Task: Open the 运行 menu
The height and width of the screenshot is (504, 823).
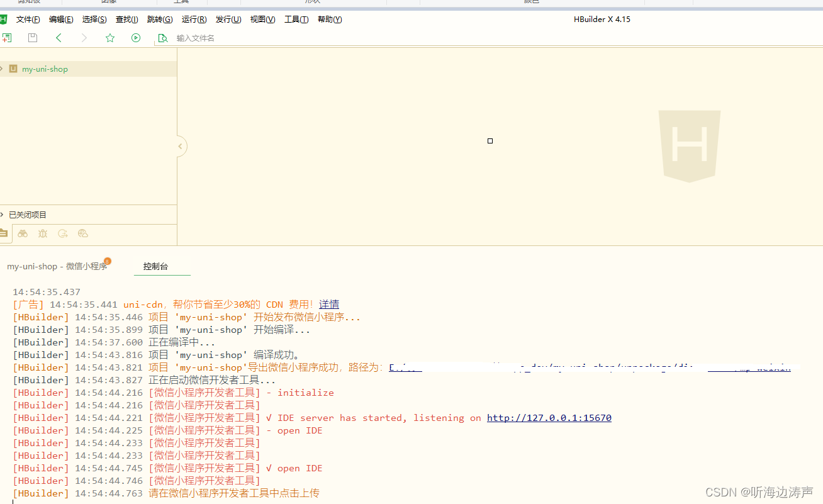Action: coord(194,20)
